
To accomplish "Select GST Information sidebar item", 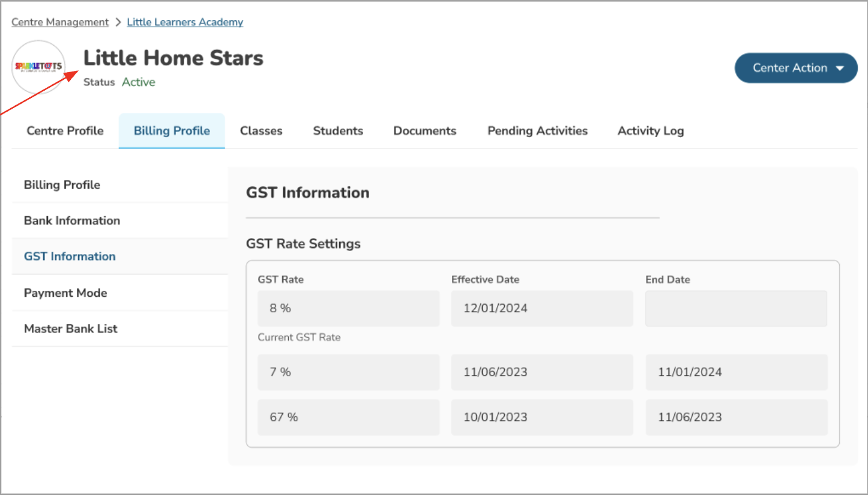I will 70,257.
